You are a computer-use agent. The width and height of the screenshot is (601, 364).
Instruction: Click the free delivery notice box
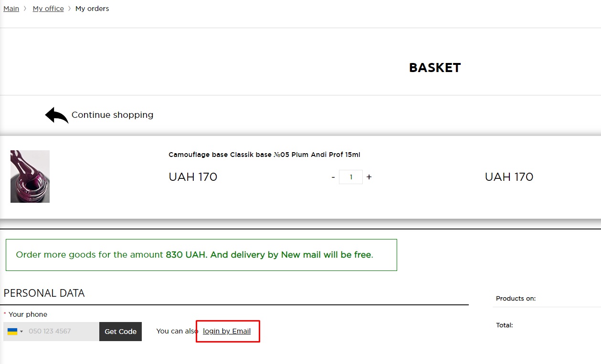click(201, 254)
